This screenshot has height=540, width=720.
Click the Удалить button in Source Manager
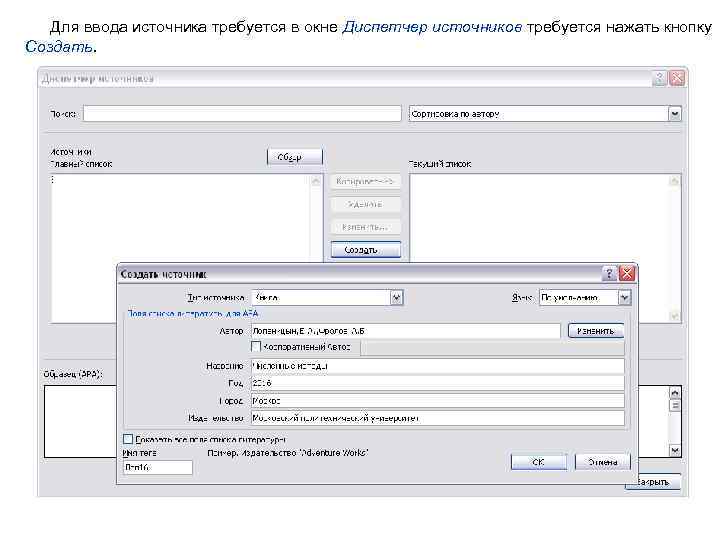366,204
